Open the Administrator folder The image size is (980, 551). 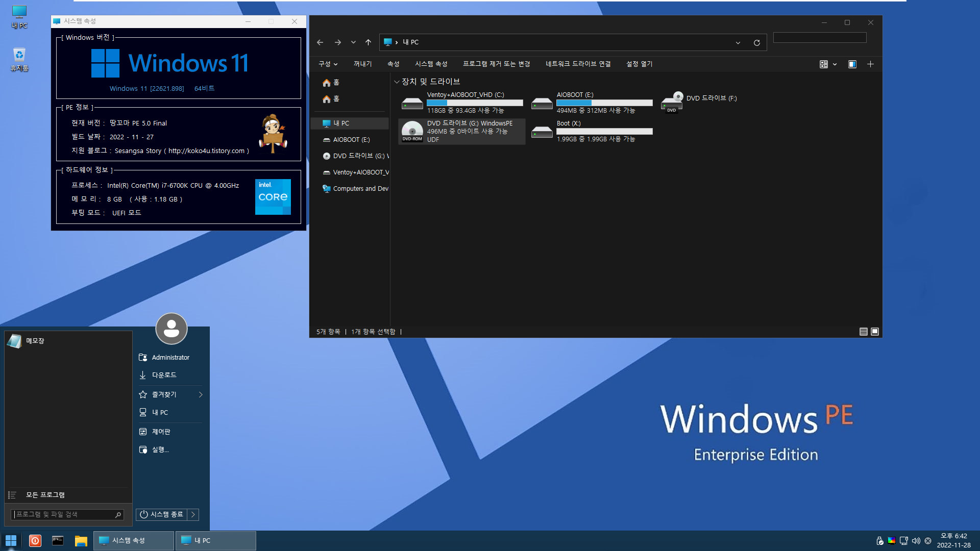[x=170, y=358]
